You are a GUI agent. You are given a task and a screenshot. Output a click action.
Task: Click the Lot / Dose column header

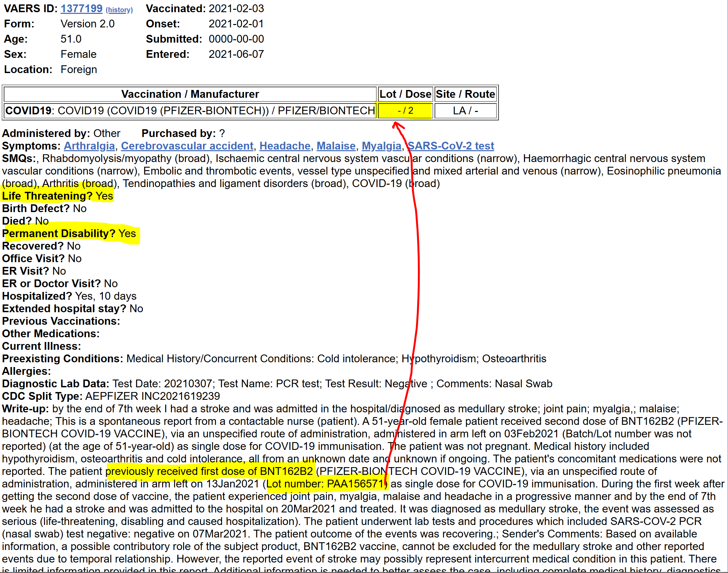405,94
